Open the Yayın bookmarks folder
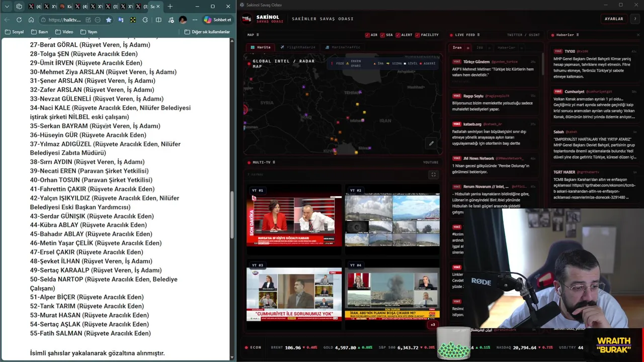 [89, 32]
